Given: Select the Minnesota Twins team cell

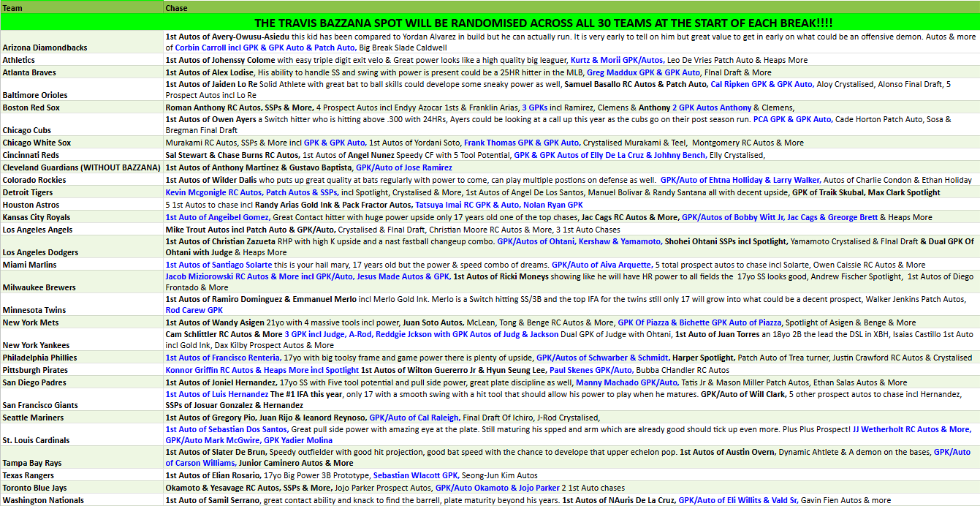Looking at the screenshot, I should (x=82, y=305).
